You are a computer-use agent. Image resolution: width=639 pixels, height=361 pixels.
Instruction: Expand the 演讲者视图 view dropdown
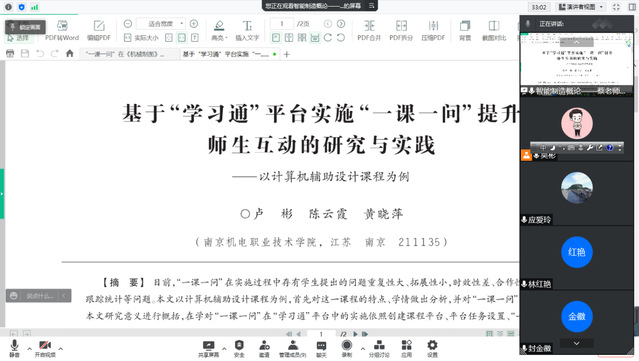tap(581, 7)
